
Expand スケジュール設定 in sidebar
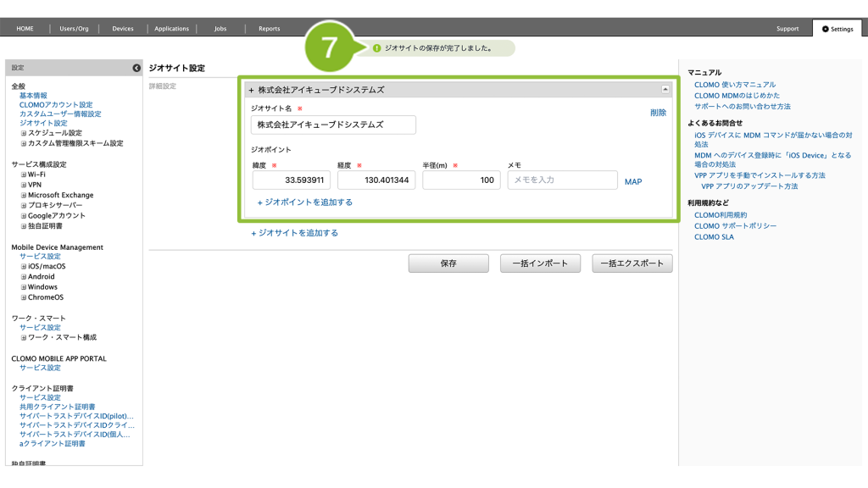coord(24,133)
